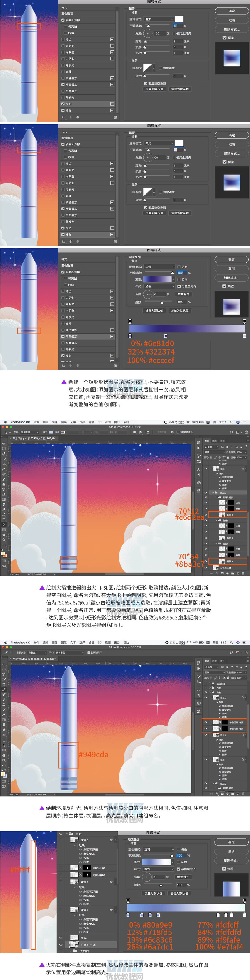Click the fx icon in the 叠加 shadow dialog
This screenshot has width=250, height=980.
pyautogui.click(x=64, y=117)
